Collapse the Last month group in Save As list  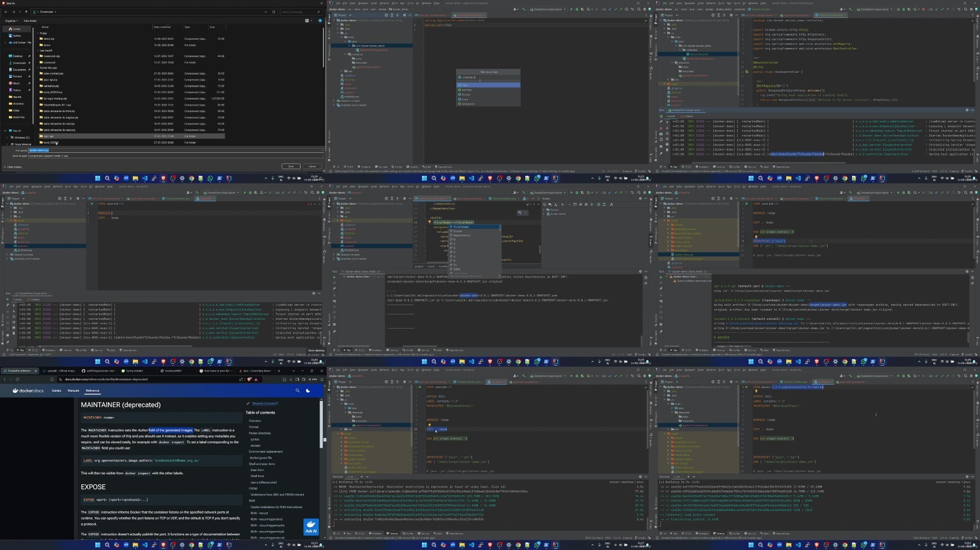point(38,51)
